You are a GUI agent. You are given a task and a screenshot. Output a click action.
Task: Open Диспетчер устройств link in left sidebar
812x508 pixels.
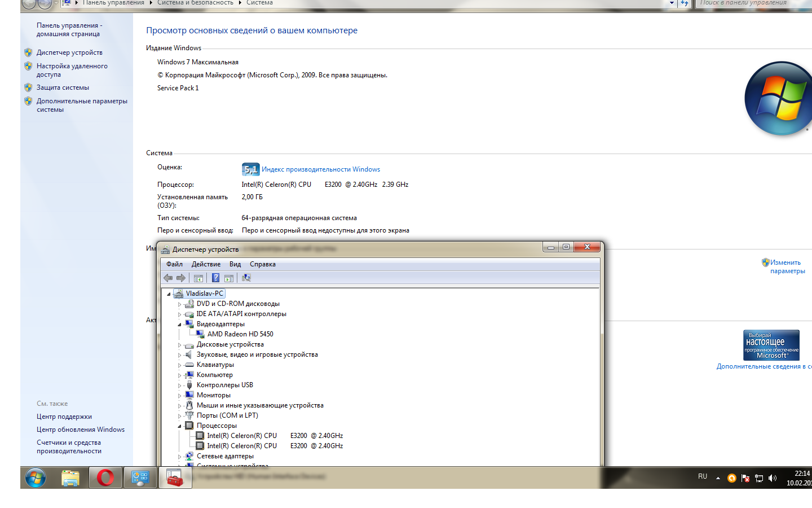pyautogui.click(x=69, y=52)
